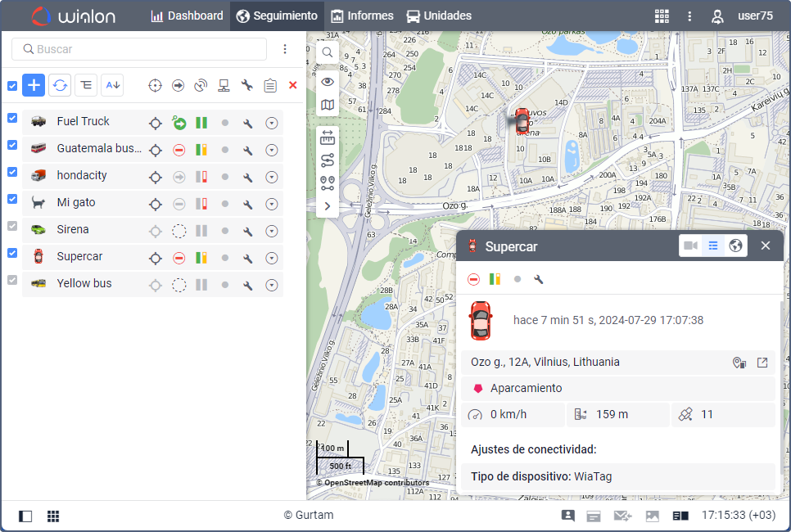Open the routing tool on map
The height and width of the screenshot is (532, 791).
tap(328, 160)
